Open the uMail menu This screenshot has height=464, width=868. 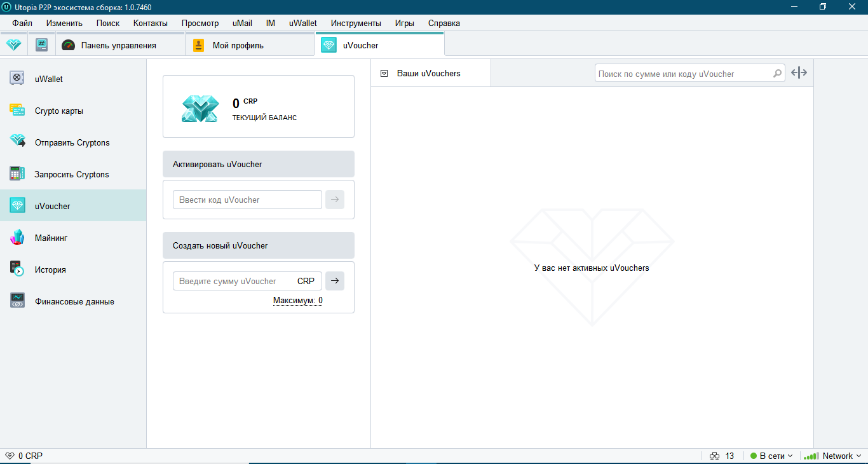pos(242,23)
